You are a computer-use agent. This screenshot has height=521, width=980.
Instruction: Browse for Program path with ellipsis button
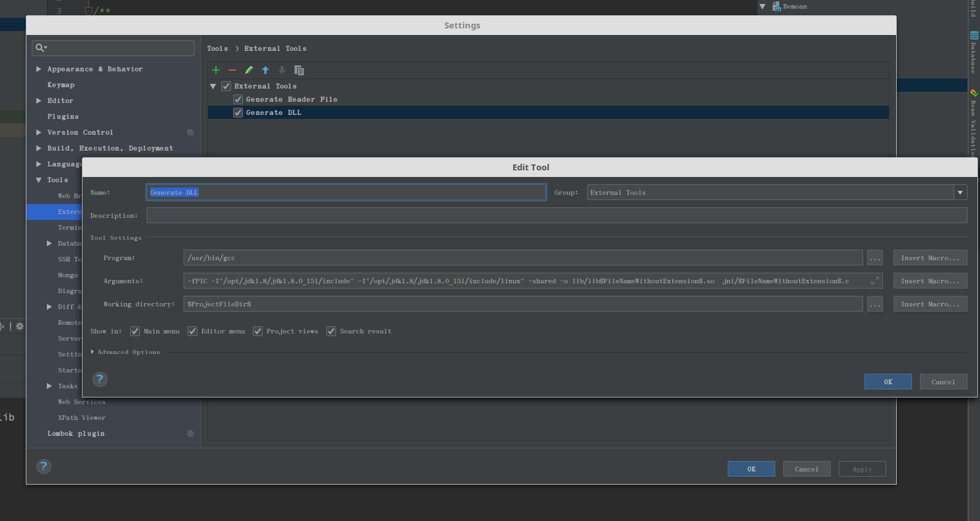click(875, 258)
